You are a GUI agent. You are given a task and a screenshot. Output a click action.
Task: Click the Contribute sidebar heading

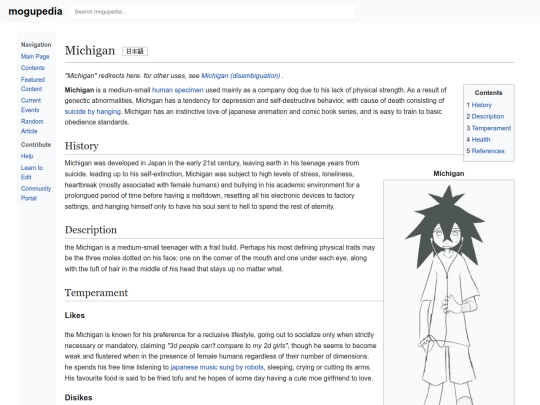tap(36, 145)
